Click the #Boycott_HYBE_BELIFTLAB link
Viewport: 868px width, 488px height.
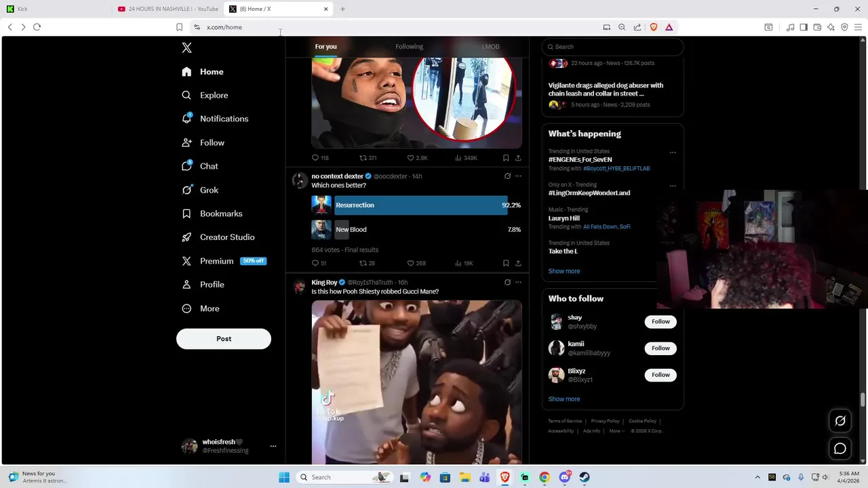pyautogui.click(x=616, y=168)
